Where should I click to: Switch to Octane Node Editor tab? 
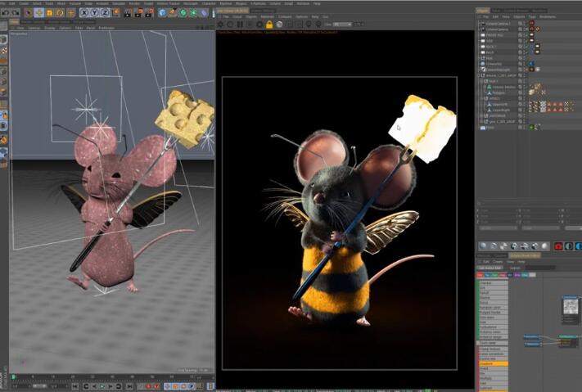[525, 255]
